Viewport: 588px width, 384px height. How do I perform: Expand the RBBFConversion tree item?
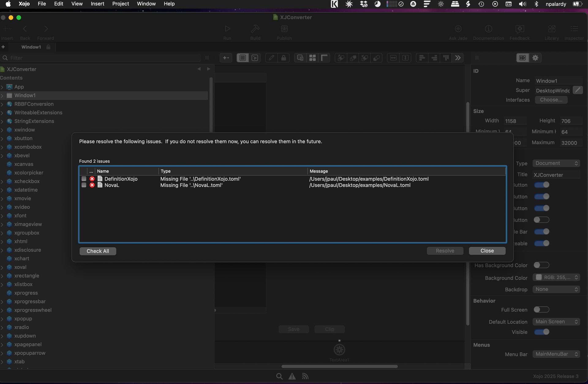pyautogui.click(x=2, y=104)
